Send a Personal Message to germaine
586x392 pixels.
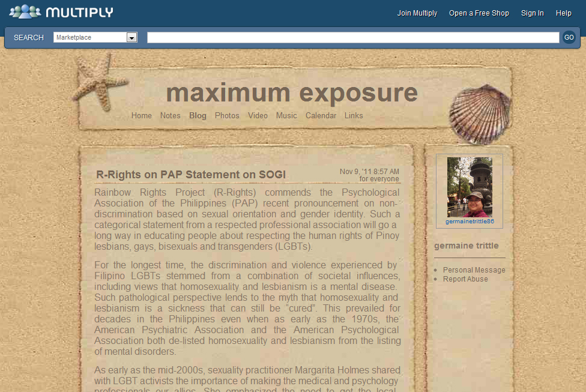click(x=474, y=270)
